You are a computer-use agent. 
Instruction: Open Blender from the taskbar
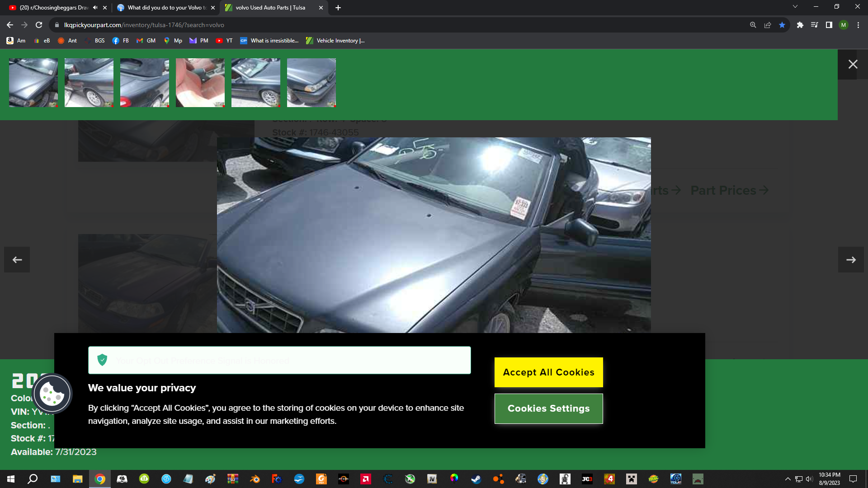(254, 479)
